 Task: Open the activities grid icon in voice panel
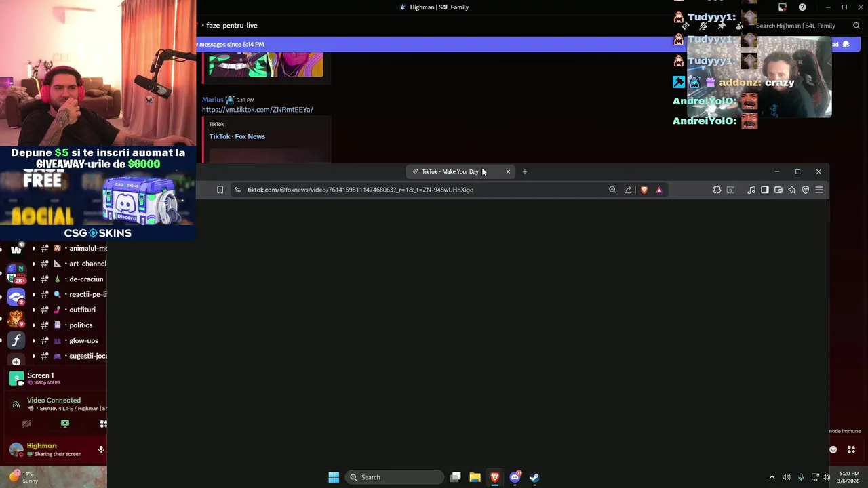[103, 424]
